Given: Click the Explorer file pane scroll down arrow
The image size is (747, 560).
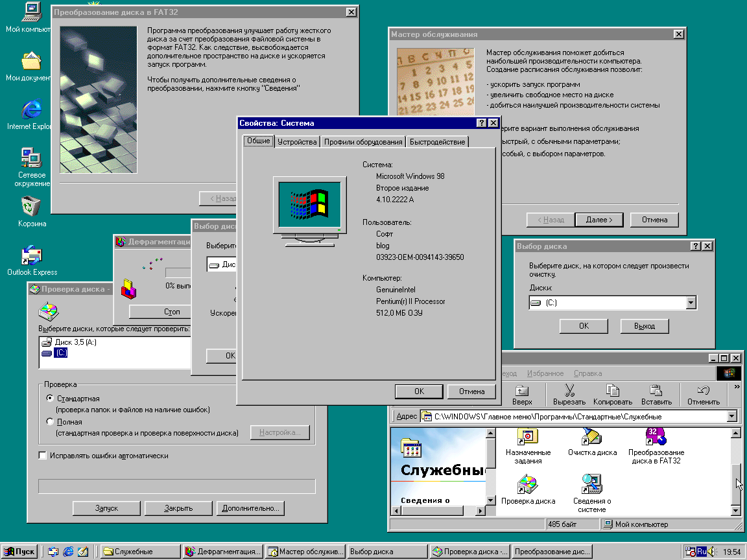Looking at the screenshot, I should [x=735, y=511].
